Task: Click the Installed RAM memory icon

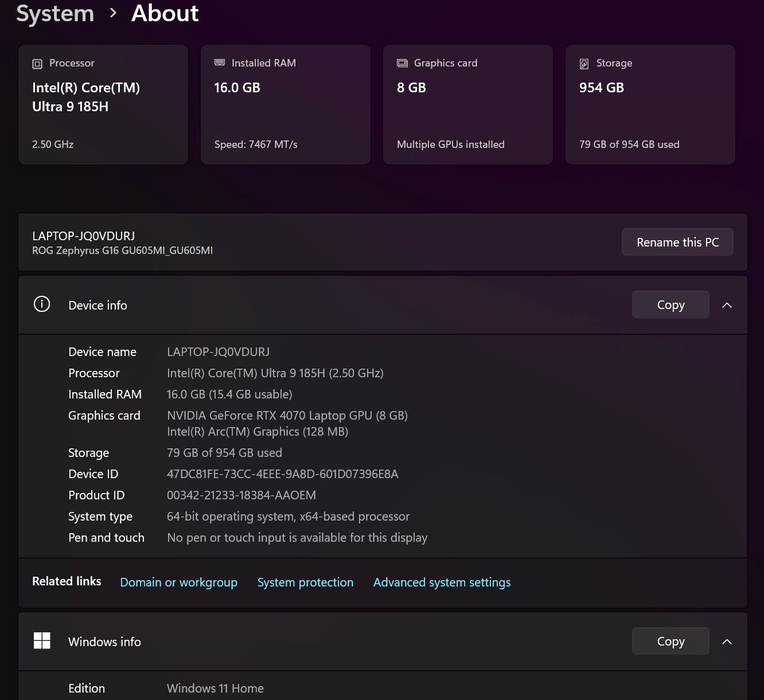Action: pyautogui.click(x=220, y=62)
